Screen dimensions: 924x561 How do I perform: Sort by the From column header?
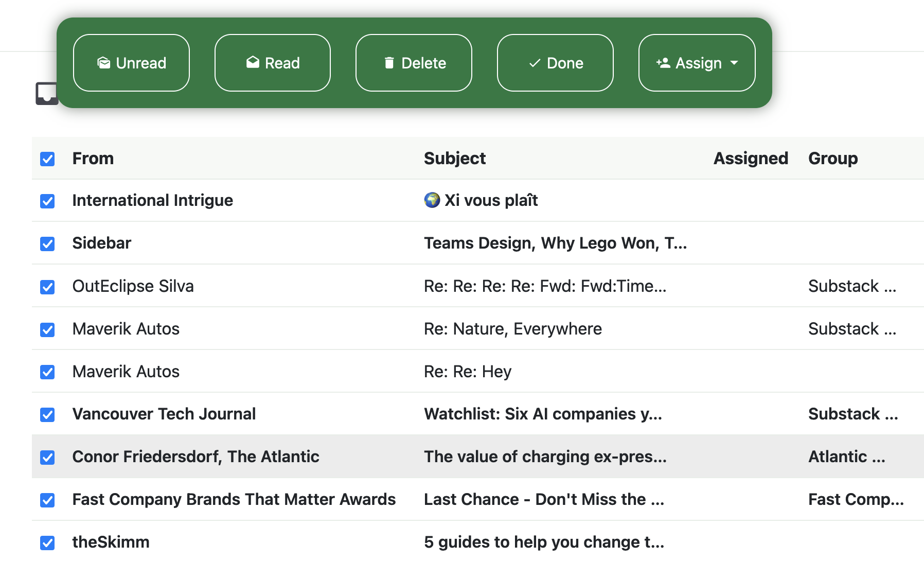[x=93, y=158]
